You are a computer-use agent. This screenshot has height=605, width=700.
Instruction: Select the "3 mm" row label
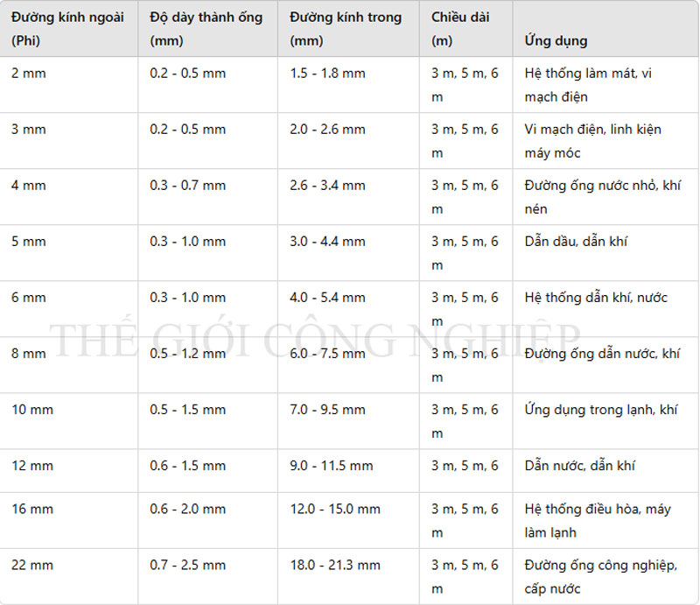(x=29, y=130)
